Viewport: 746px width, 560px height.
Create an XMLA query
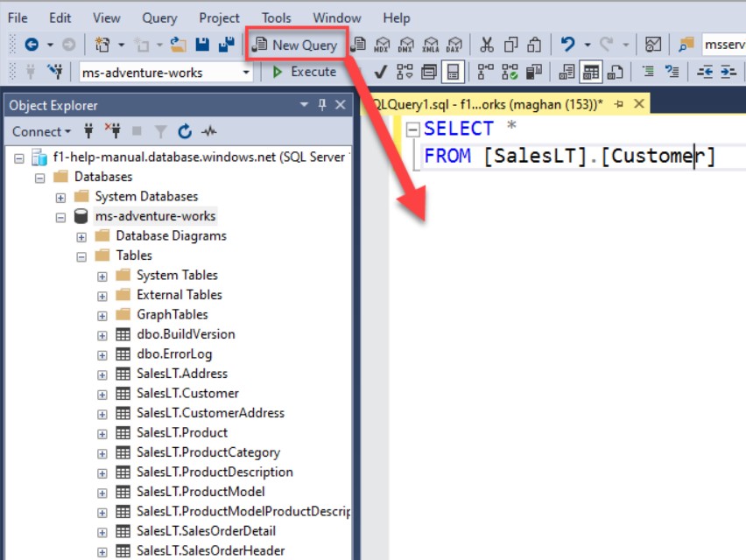click(x=431, y=45)
